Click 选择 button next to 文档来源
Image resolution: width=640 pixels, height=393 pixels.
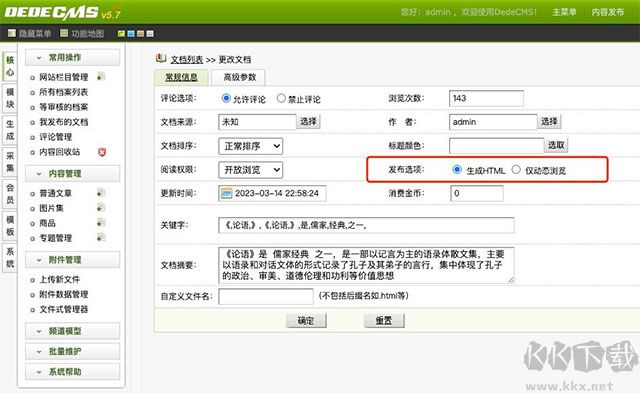click(308, 121)
